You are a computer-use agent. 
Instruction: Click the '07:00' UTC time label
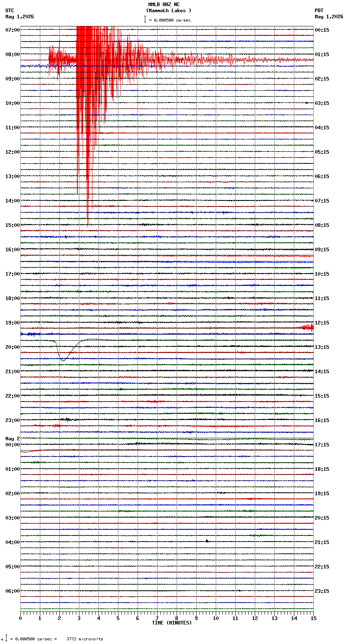(x=13, y=30)
